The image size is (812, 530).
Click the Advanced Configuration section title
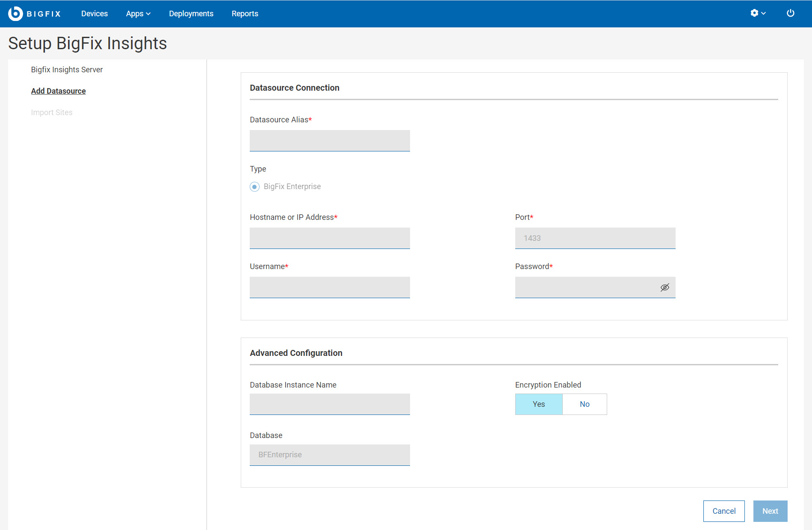296,353
